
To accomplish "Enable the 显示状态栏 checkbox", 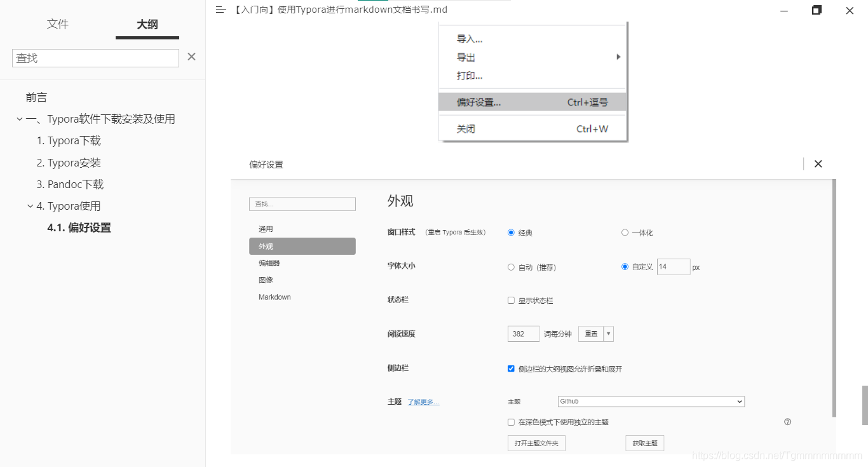I will pyautogui.click(x=511, y=300).
